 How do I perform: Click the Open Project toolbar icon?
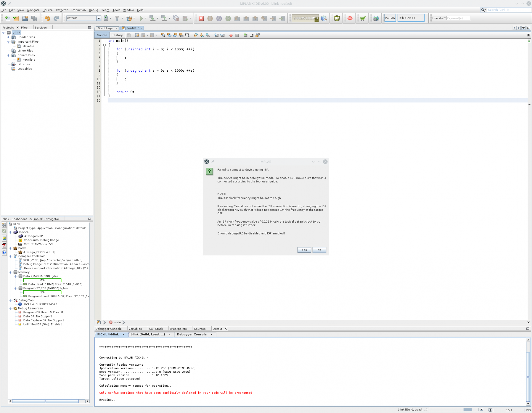(25, 18)
